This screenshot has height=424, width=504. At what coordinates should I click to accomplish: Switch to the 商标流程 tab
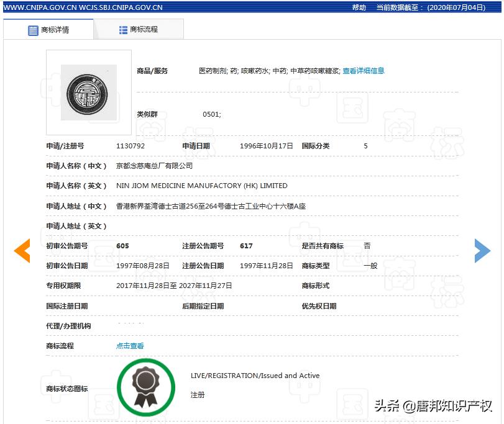click(x=138, y=29)
